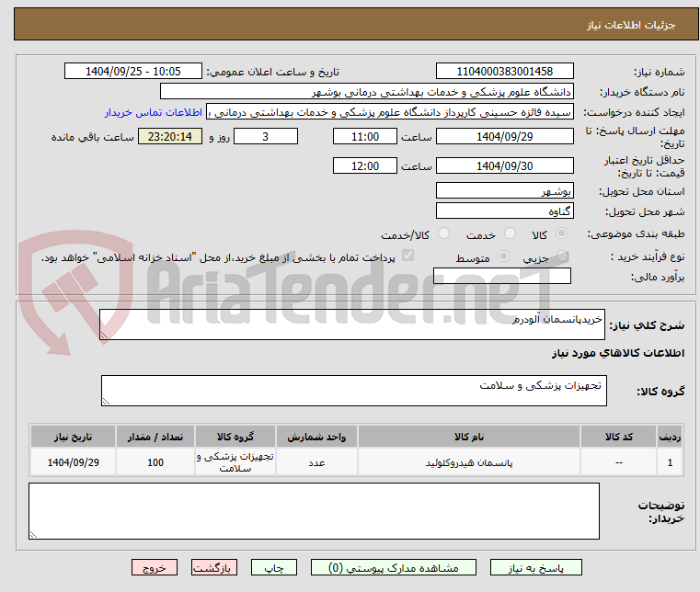Click the unit cell عدد

[316, 462]
